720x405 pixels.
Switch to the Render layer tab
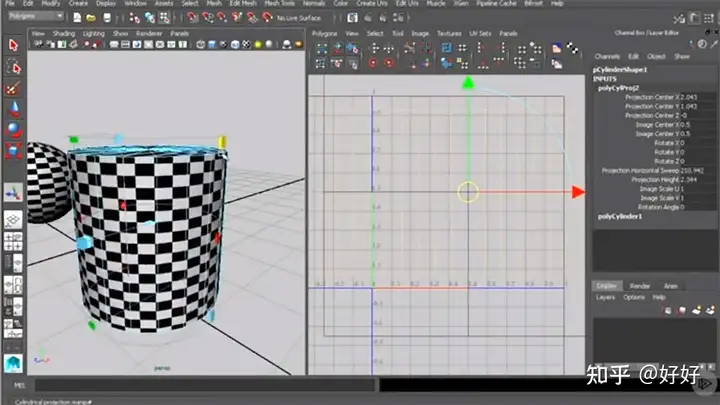coord(639,286)
